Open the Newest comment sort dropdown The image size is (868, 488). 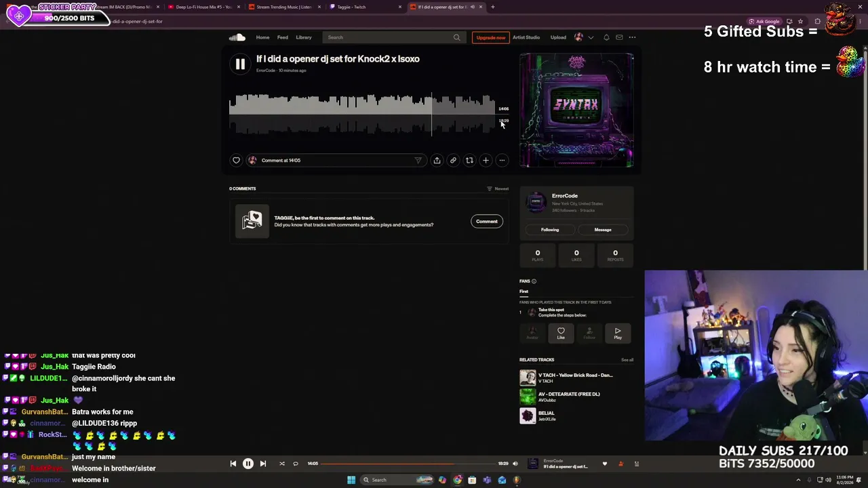[498, 188]
